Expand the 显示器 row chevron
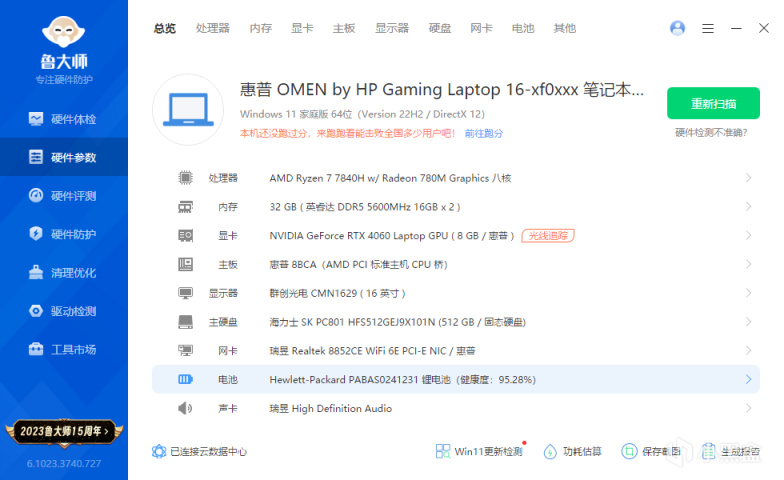The image size is (784, 480). click(x=748, y=293)
